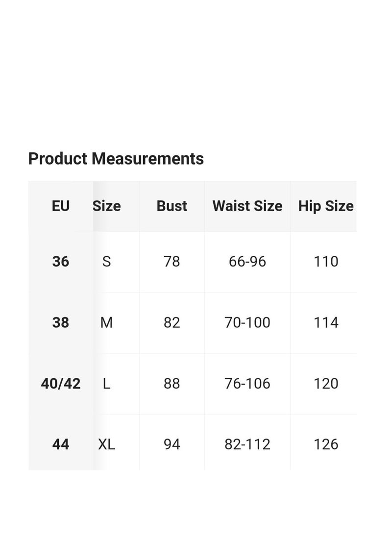Click bust value 78

[x=172, y=262]
